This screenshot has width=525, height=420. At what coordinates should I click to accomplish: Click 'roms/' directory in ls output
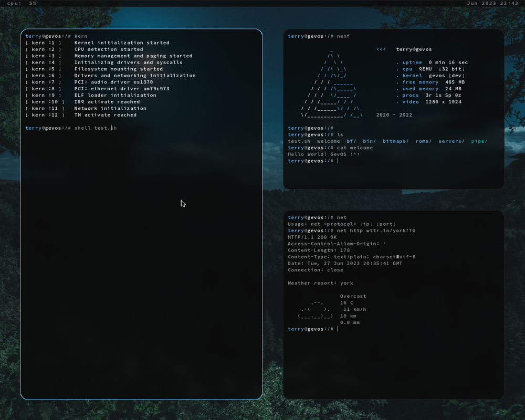click(424, 141)
